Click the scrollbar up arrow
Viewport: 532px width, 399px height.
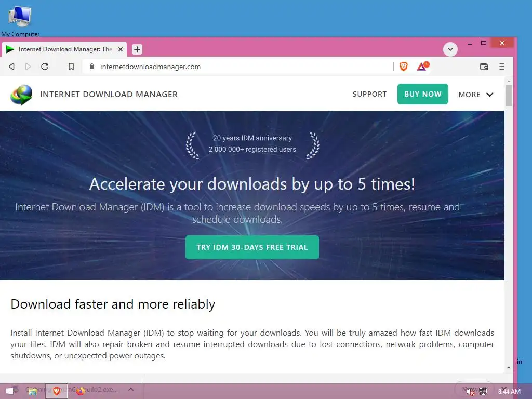click(x=509, y=82)
